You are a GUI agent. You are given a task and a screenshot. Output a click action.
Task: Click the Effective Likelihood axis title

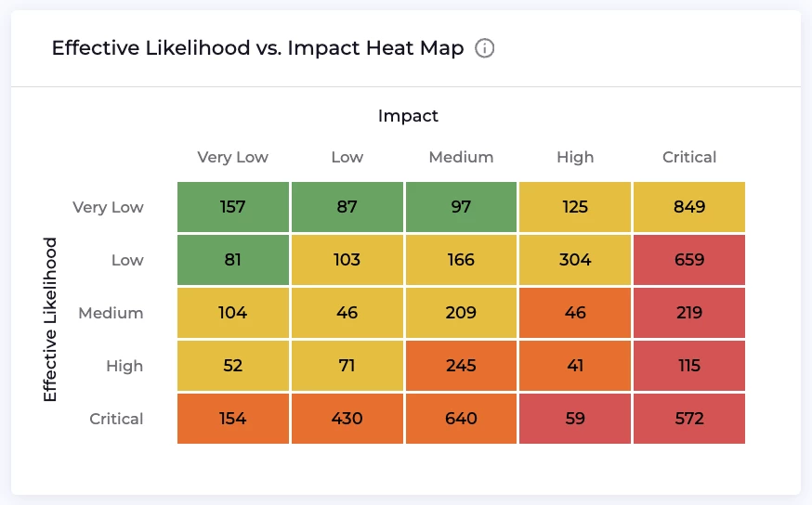[x=50, y=319]
